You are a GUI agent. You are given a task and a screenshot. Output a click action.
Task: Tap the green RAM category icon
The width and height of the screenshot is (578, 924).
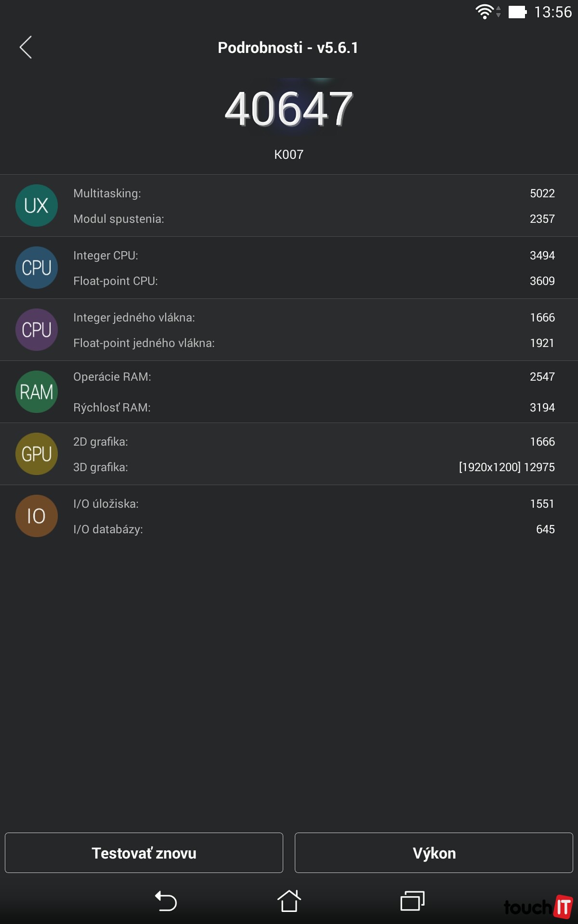point(37,392)
